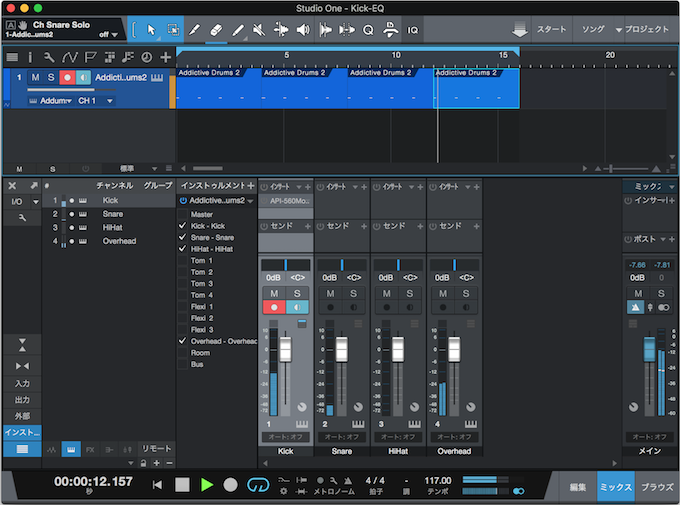Open the track inspector info icon
The width and height of the screenshot is (680, 505).
point(30,57)
